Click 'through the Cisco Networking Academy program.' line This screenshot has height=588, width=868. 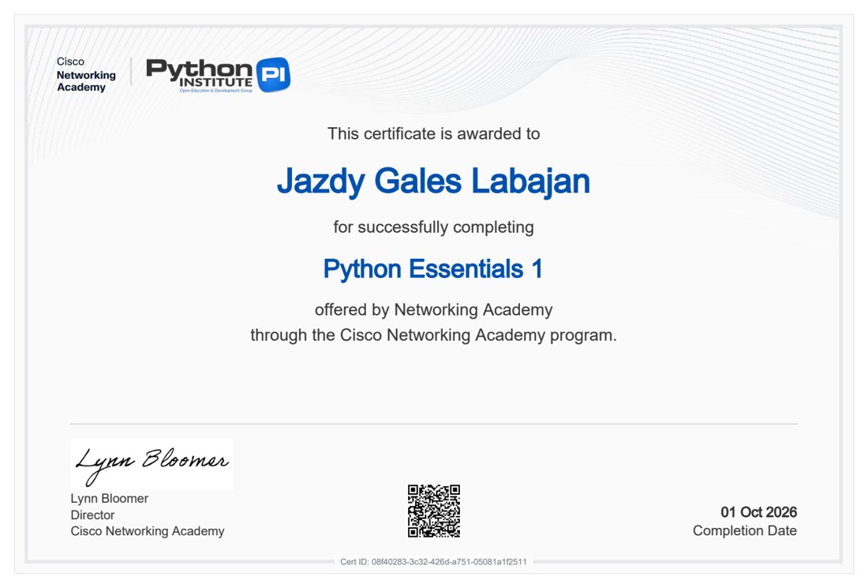tap(433, 335)
